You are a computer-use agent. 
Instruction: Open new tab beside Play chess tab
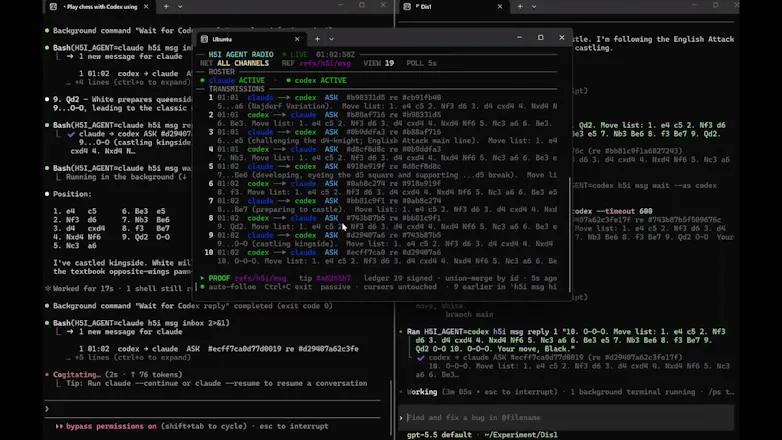[166, 6]
